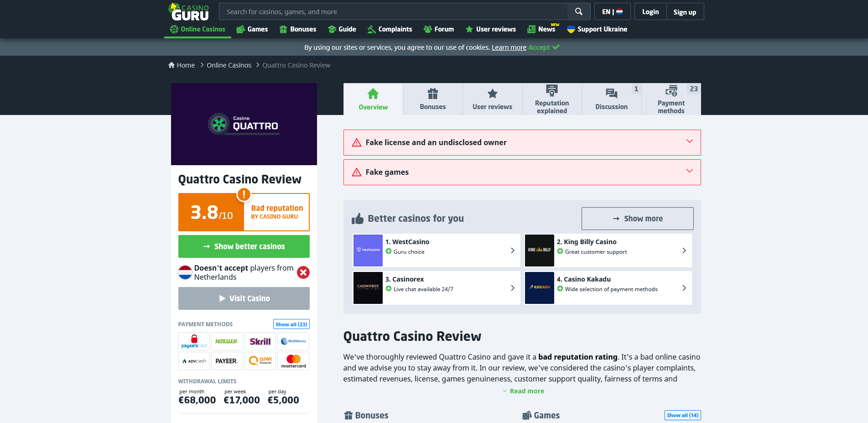Screen dimensions: 868x423
Task: Open the EN language selector
Action: [613, 11]
